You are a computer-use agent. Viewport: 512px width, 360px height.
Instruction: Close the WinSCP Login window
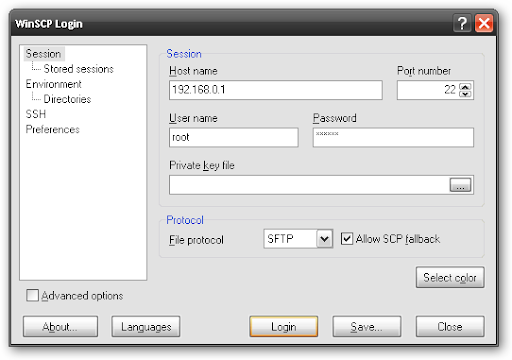[484, 24]
